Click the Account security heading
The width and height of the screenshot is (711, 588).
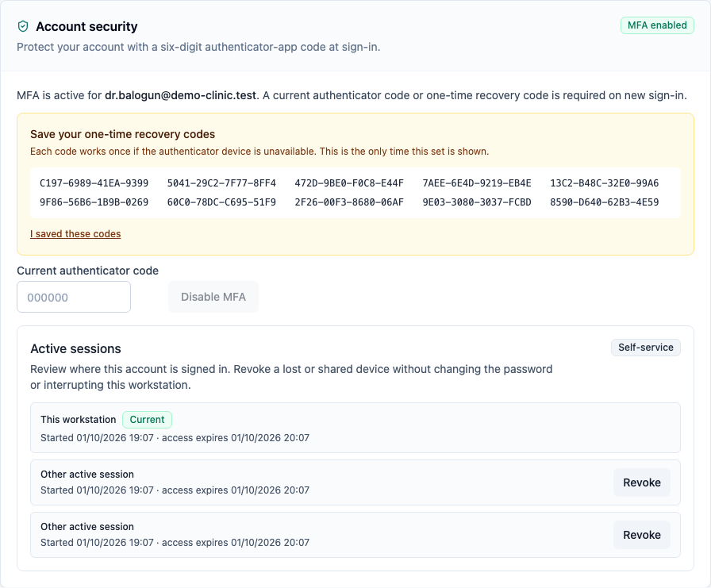coord(86,26)
